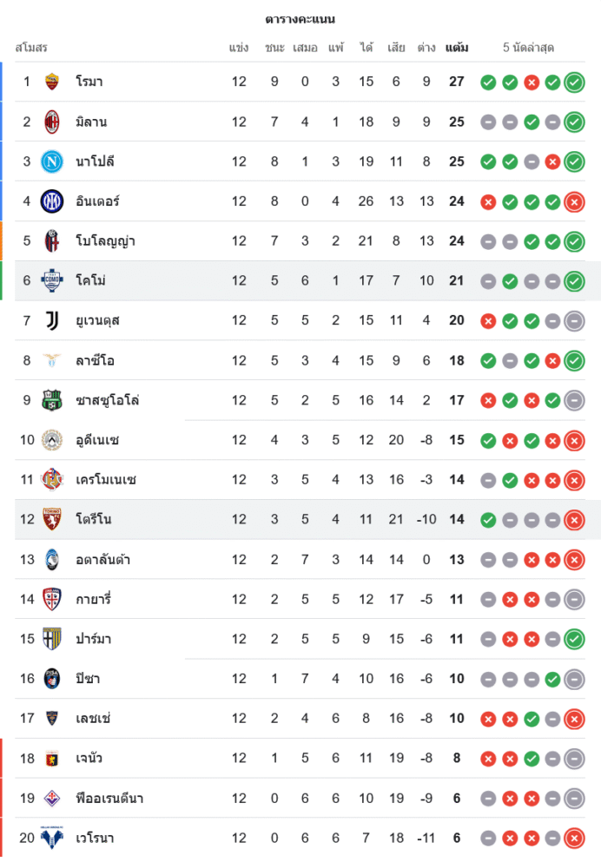Click Parma's most recent win indicator
The width and height of the screenshot is (601, 868).
tap(574, 640)
